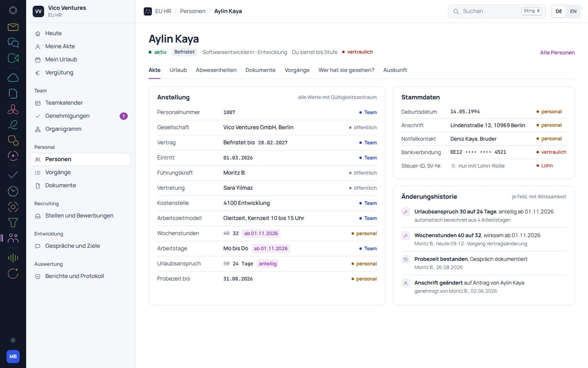This screenshot has height=368, width=588.
Task: Click the ab 01.11.2026 badge in the Wochenstunden row
Action: pos(261,233)
